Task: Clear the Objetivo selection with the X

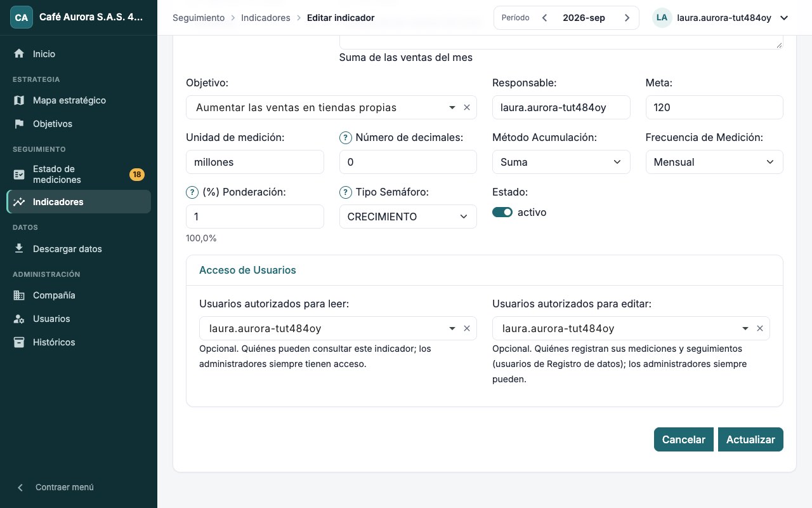Action: (x=467, y=107)
